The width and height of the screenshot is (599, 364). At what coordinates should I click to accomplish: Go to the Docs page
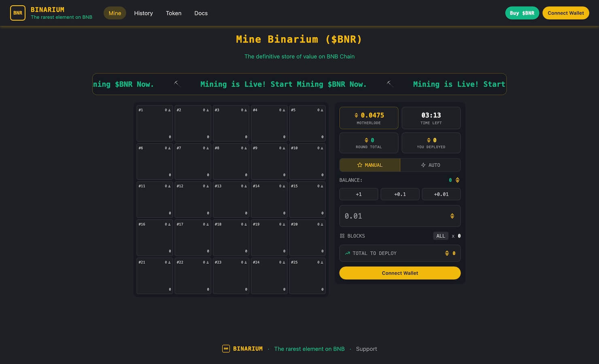[201, 13]
